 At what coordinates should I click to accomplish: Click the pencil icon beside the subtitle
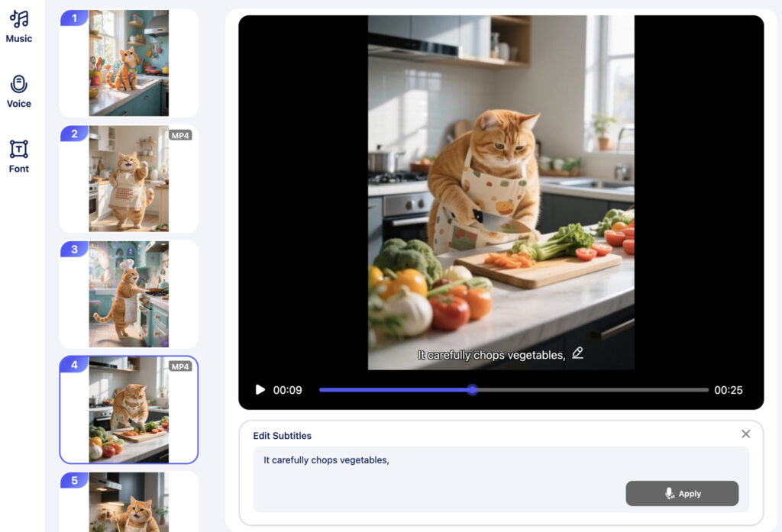(577, 353)
